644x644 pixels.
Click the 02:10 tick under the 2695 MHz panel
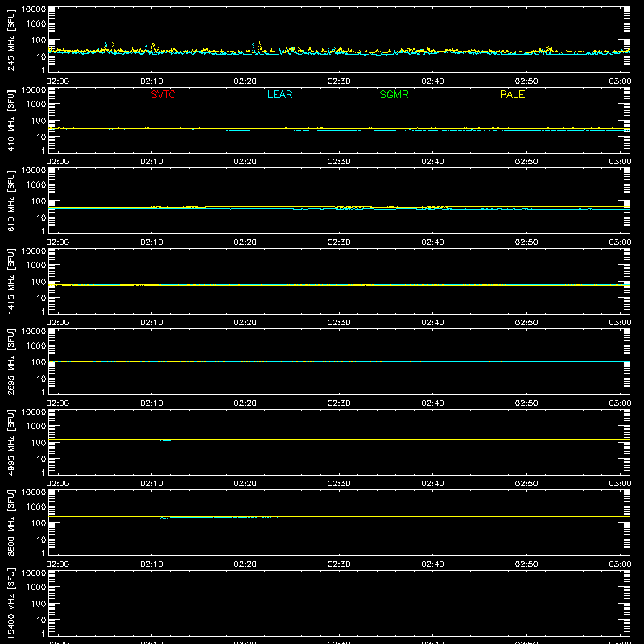coord(151,403)
